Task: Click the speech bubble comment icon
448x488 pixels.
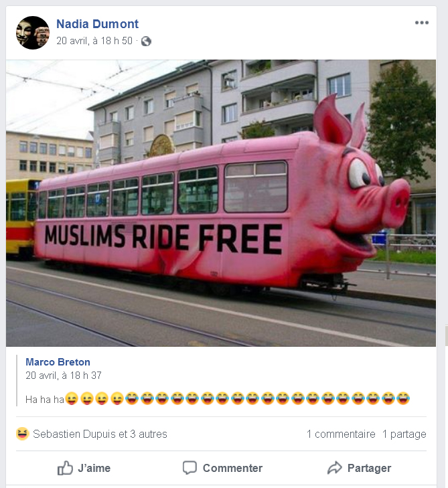Action: [x=190, y=468]
